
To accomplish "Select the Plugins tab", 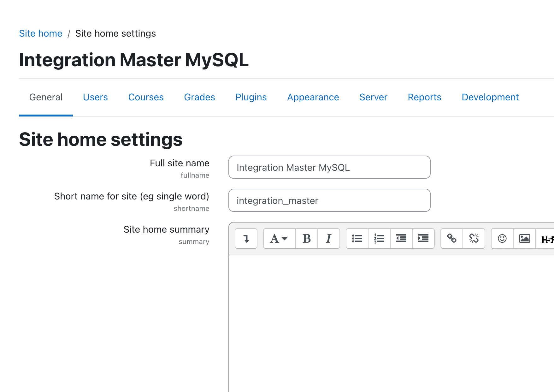I will 251,97.
